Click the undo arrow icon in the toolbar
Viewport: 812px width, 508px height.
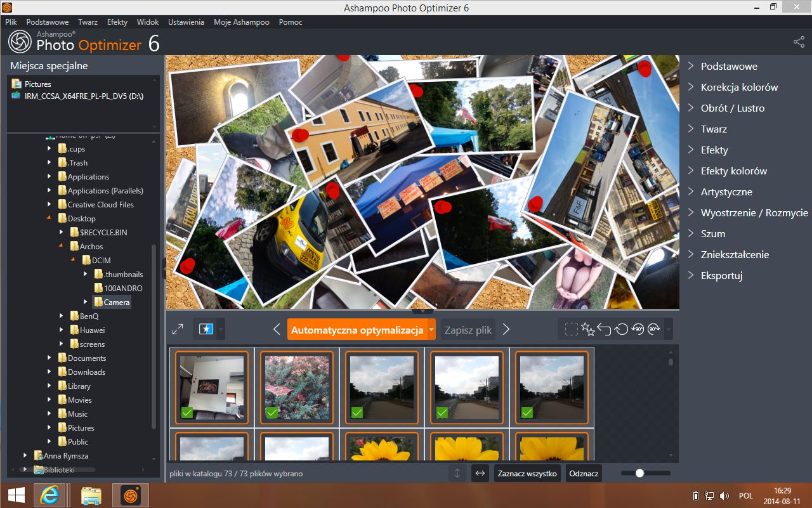[604, 329]
